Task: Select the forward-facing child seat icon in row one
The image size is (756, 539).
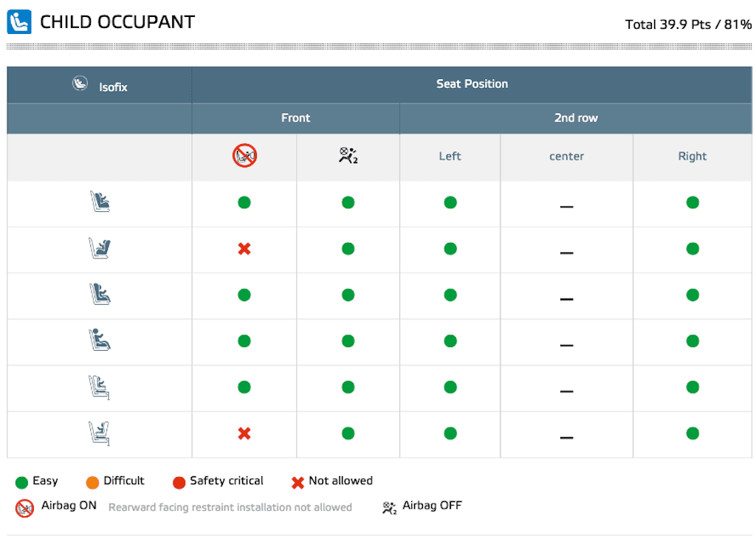Action: coord(99,202)
